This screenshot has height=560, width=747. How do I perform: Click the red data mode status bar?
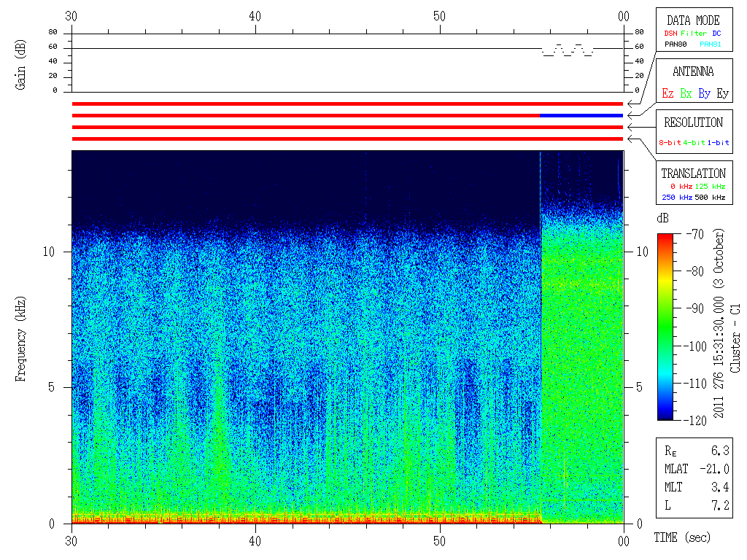tap(347, 104)
